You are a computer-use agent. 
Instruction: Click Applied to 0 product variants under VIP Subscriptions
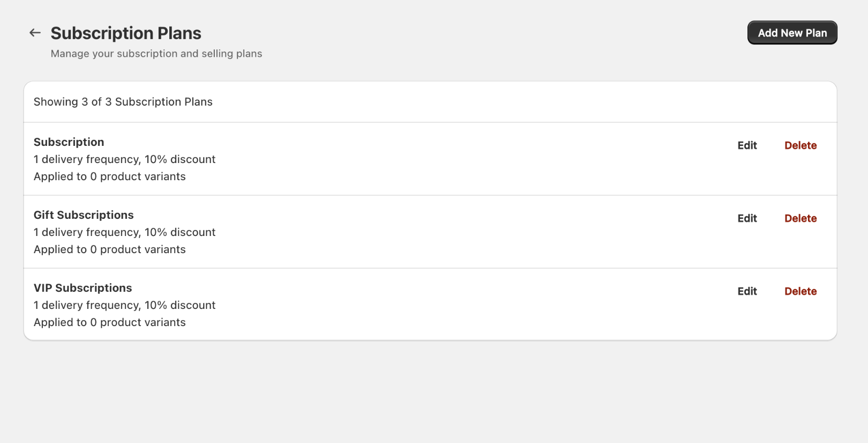(x=109, y=322)
